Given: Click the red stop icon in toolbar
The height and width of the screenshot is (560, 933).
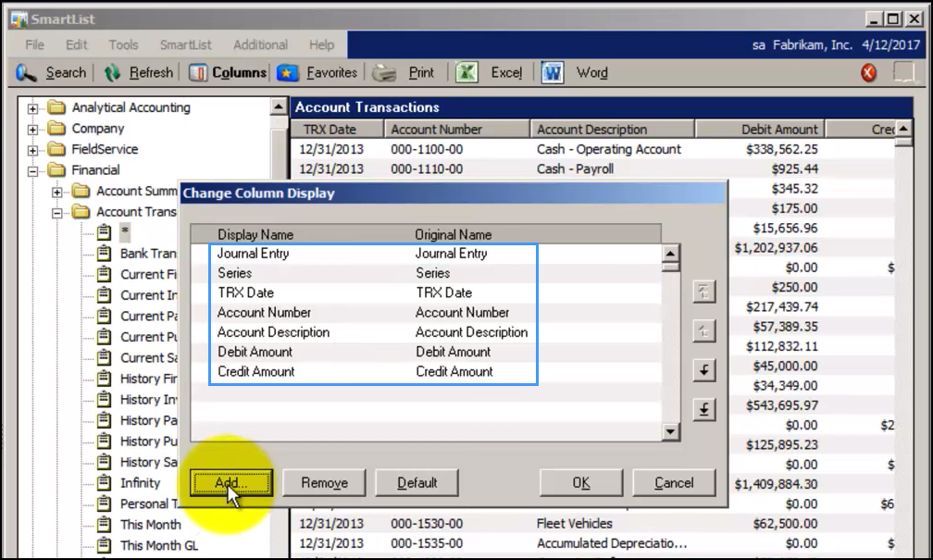Looking at the screenshot, I should 868,72.
